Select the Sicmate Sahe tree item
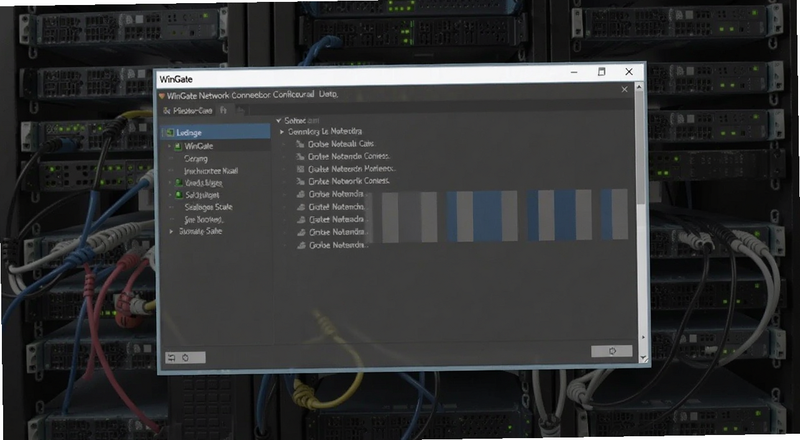Viewport: 800px width, 440px height. pos(200,232)
